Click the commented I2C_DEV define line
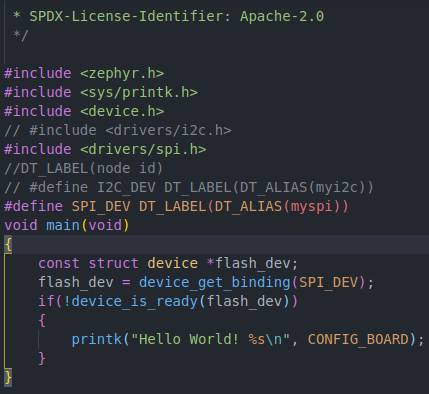This screenshot has width=429, height=394. coord(189,187)
